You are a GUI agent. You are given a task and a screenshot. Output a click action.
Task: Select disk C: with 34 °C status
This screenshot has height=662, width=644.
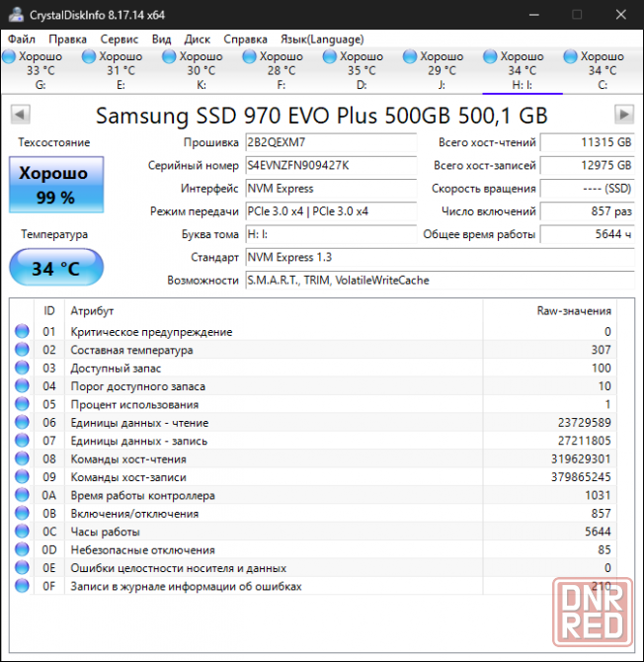pos(603,70)
